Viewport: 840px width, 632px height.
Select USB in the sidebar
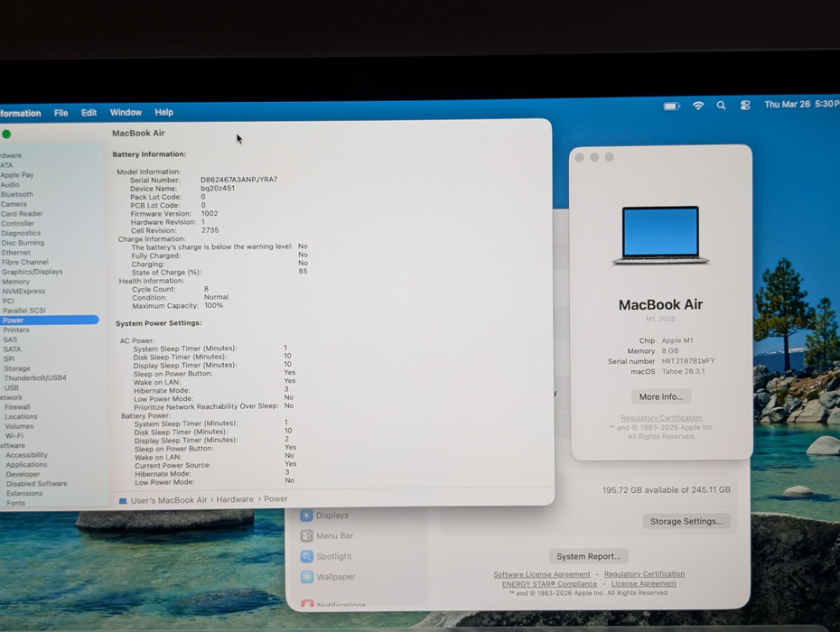click(x=12, y=387)
